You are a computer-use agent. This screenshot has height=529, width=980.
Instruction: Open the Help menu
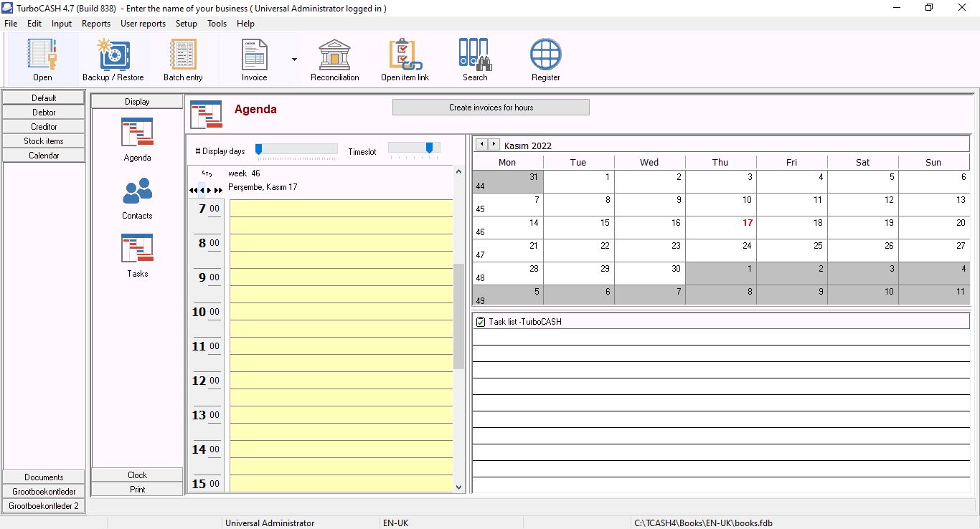[246, 24]
